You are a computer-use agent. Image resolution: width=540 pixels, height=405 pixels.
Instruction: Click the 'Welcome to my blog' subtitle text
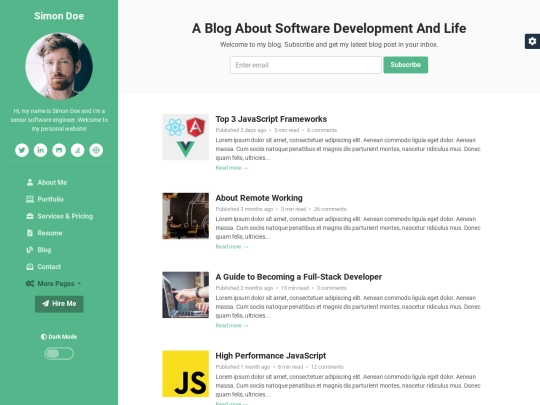pos(329,44)
